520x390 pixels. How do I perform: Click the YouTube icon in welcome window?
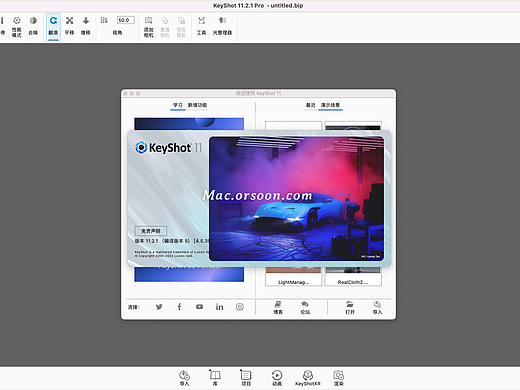[199, 307]
